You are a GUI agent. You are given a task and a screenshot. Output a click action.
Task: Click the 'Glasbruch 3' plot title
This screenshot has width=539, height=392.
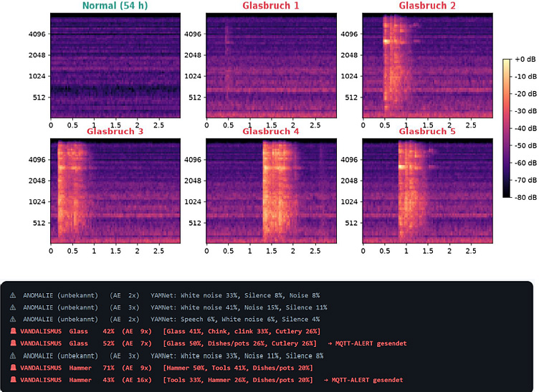(x=115, y=131)
